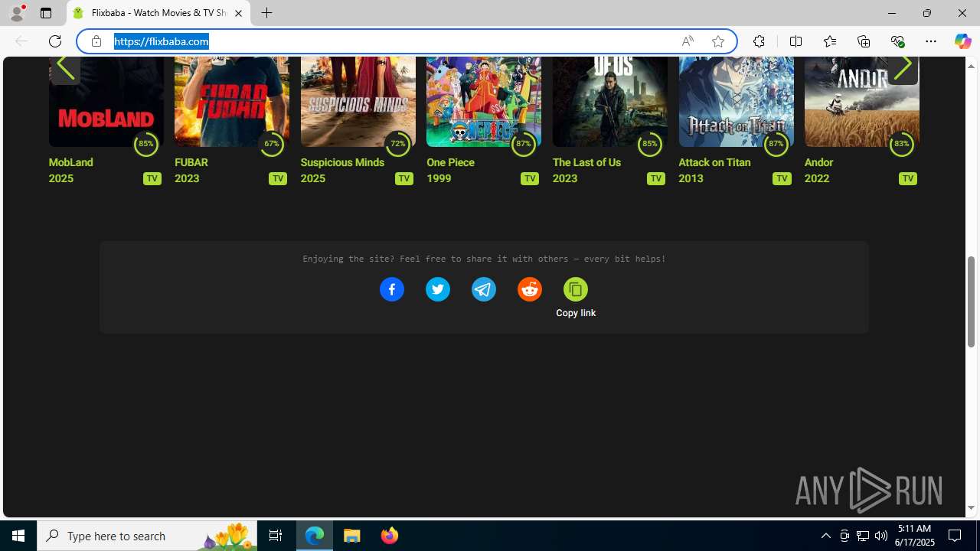Select the Flixbaba browser tab
980x551 pixels.
pos(158,13)
